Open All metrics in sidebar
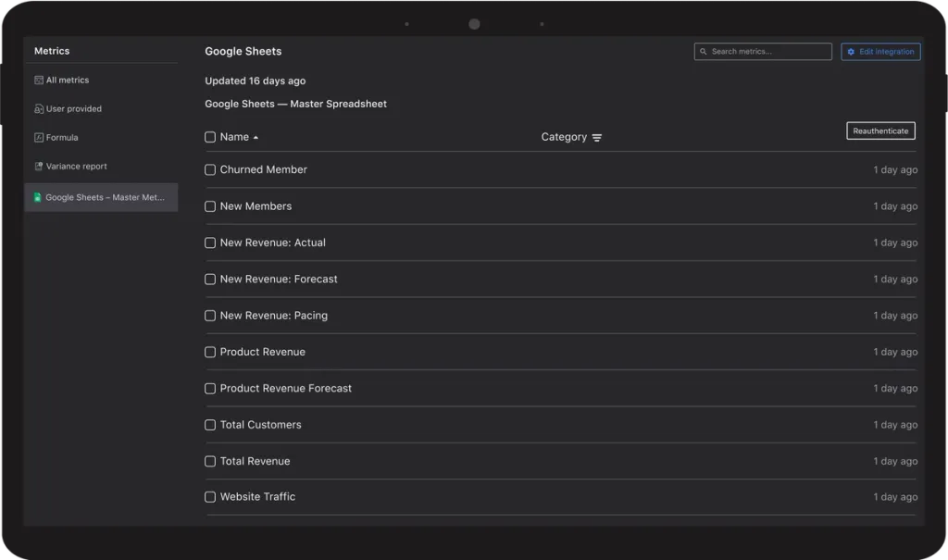948x560 pixels. (x=67, y=80)
